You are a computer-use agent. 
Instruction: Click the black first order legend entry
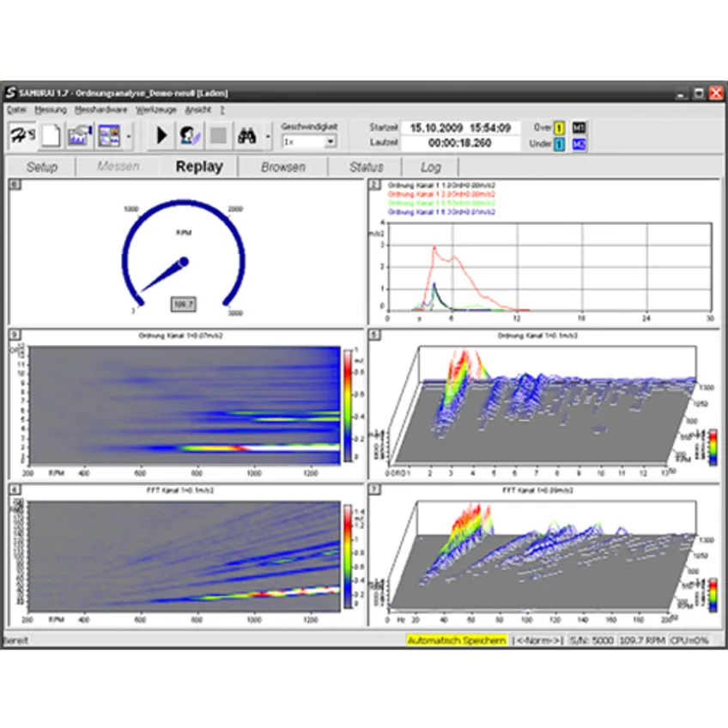click(x=440, y=185)
